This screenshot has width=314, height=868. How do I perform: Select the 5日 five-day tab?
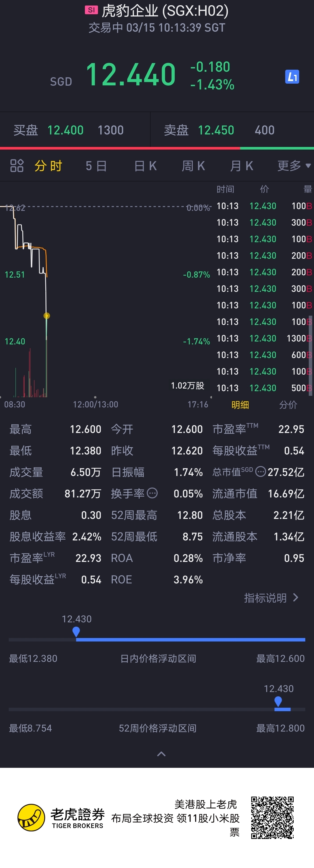tap(96, 166)
